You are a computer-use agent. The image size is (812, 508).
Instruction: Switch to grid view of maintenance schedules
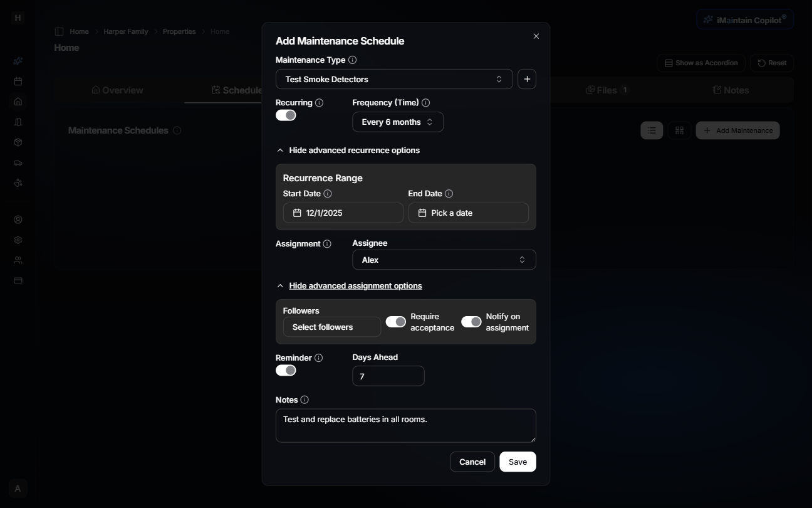point(679,130)
